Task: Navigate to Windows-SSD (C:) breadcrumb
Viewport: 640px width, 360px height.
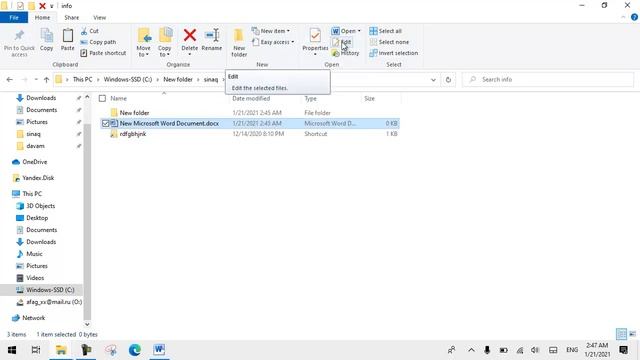Action: tap(128, 80)
